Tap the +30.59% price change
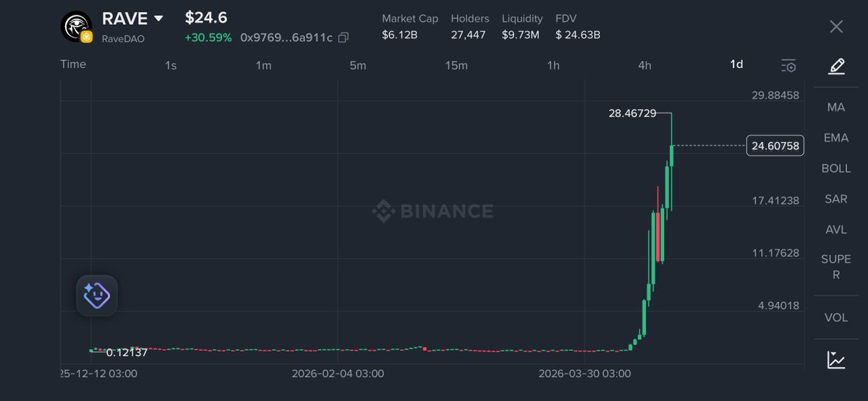 coord(208,37)
